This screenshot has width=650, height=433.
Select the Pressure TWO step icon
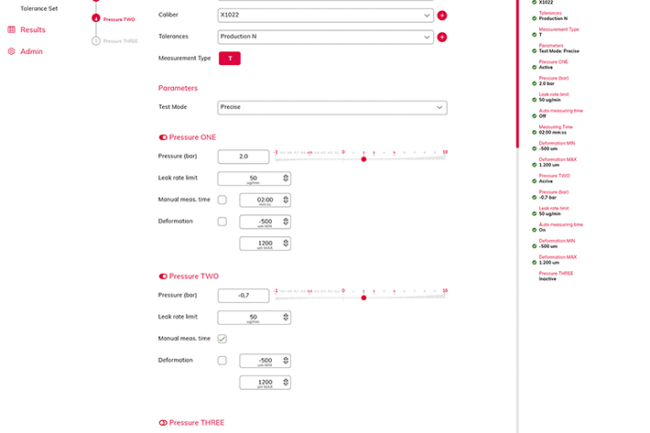[95, 19]
